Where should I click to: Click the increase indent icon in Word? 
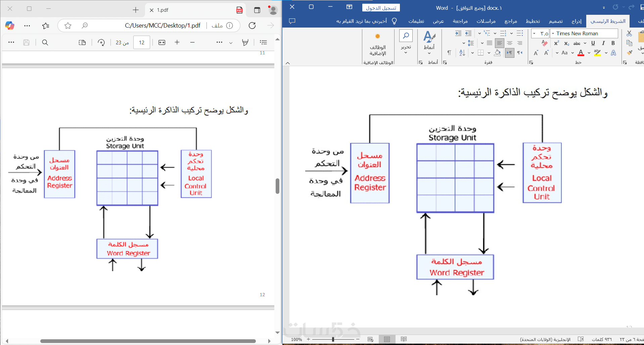coord(458,33)
